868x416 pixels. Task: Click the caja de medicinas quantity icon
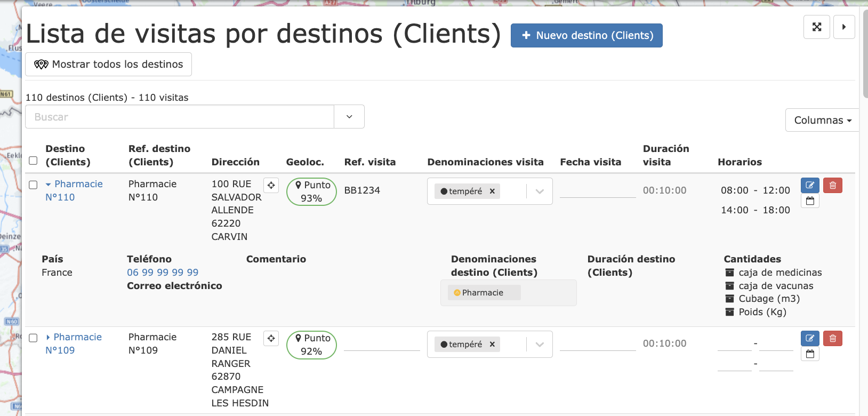click(x=729, y=273)
